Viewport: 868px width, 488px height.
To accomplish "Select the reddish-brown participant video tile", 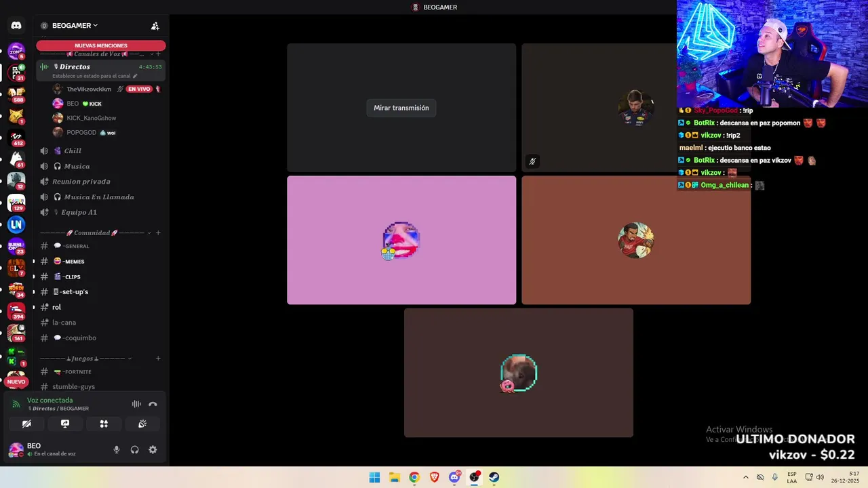I will [x=636, y=240].
